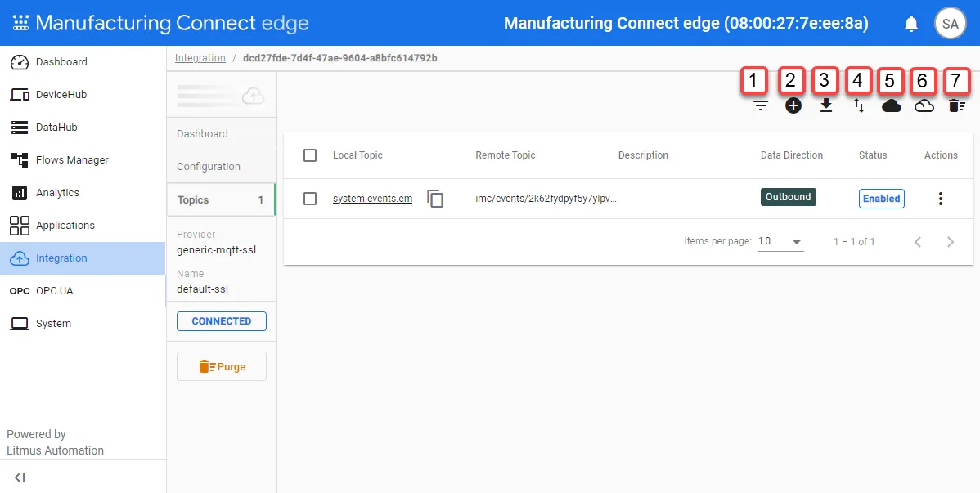This screenshot has height=493, width=980.
Task: Click the Description column header
Action: point(643,155)
